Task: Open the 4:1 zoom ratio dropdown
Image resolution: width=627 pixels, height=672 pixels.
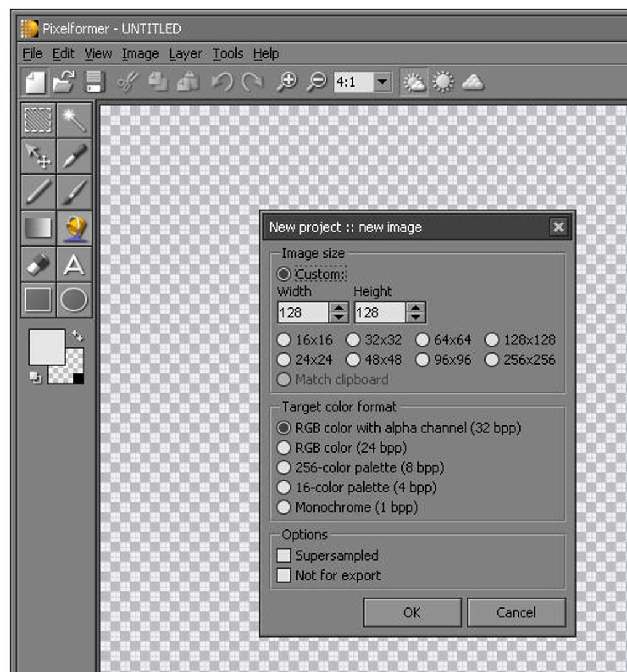Action: pyautogui.click(x=382, y=82)
